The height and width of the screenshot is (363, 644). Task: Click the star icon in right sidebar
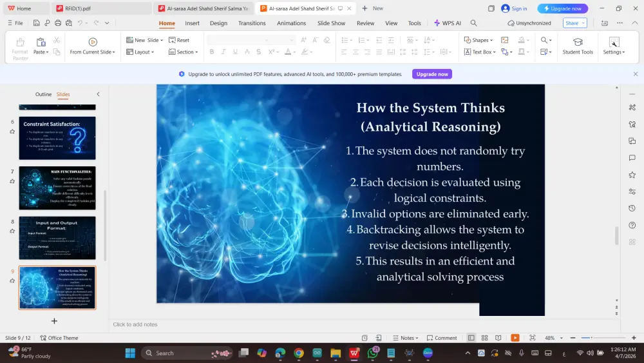632,175
